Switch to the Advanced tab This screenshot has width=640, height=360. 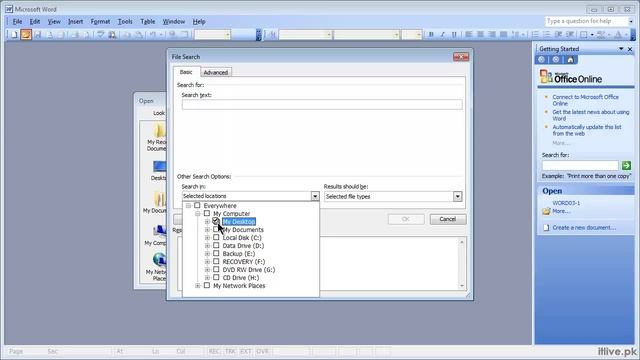click(216, 72)
